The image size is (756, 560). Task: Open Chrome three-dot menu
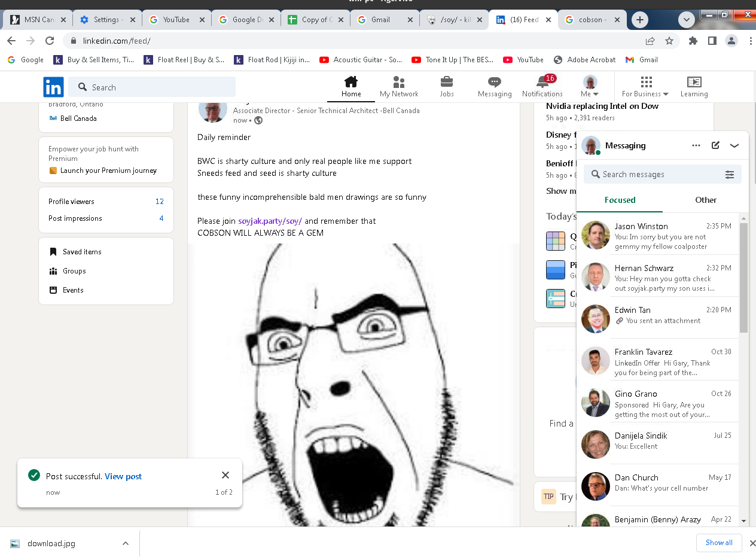tap(751, 41)
